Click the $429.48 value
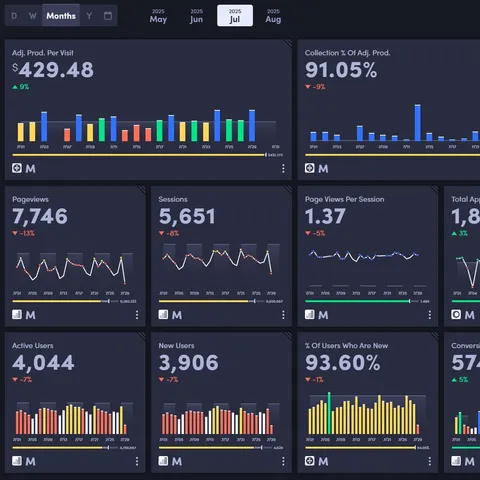Screen dimensions: 480x480 tap(53, 70)
